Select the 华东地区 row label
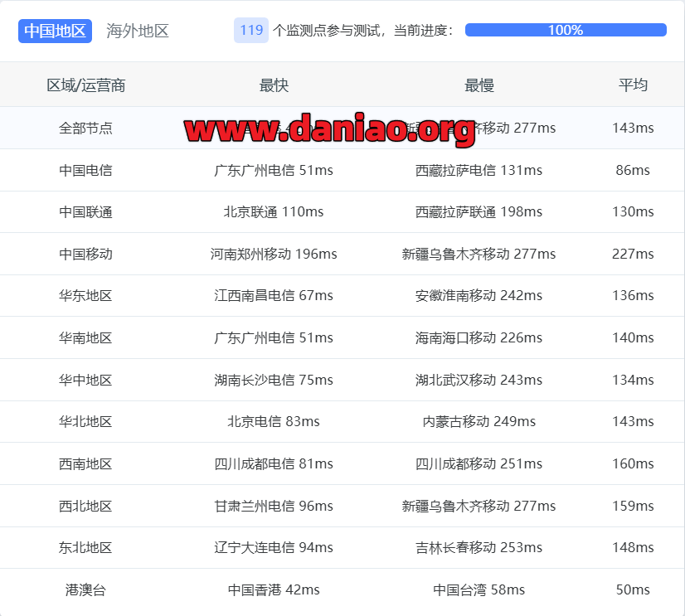Viewport: 685px width, 616px height. 85,296
